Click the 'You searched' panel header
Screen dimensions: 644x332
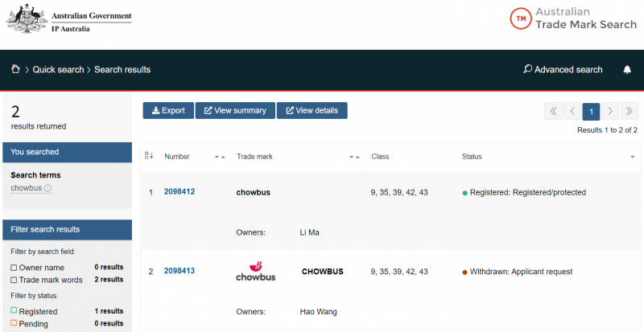[x=68, y=152]
